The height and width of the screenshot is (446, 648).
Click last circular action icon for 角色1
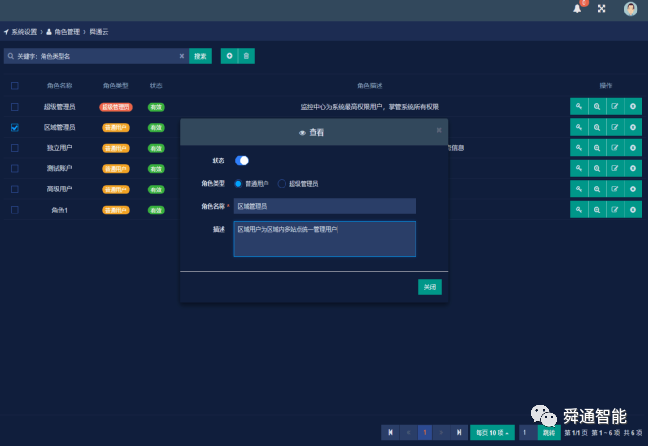tap(633, 210)
